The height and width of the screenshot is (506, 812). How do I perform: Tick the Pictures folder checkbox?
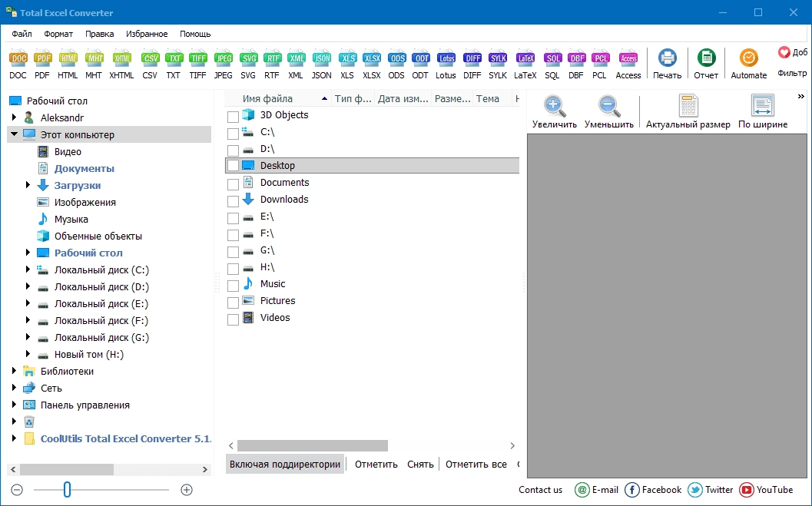point(233,303)
